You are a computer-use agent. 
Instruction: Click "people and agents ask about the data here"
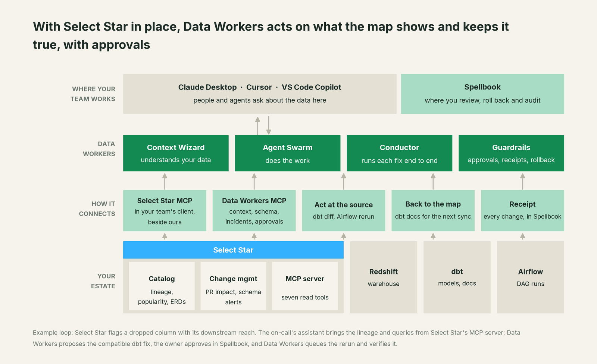(x=260, y=100)
